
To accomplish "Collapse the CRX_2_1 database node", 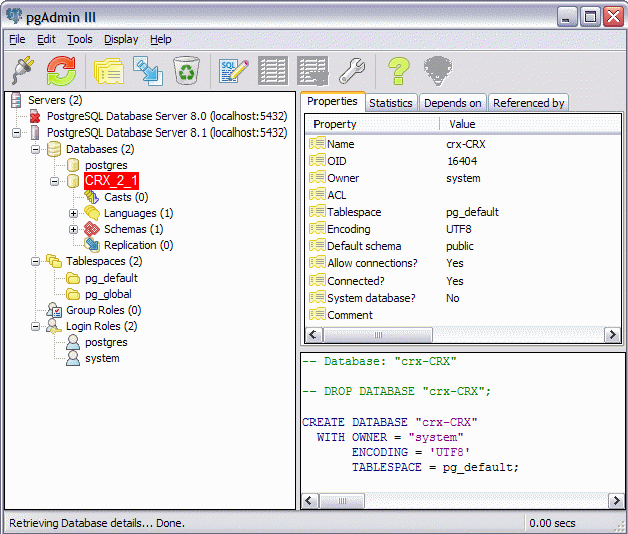I will [54, 181].
